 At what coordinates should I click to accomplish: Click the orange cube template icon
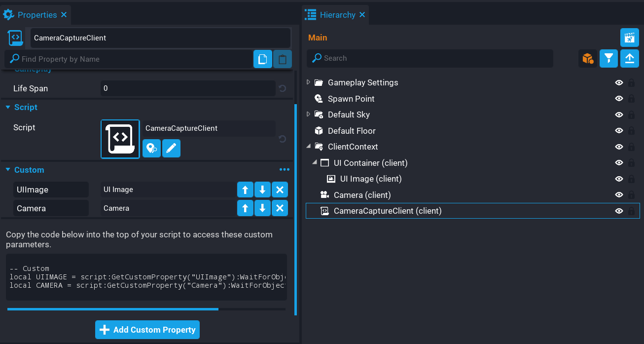pos(587,58)
